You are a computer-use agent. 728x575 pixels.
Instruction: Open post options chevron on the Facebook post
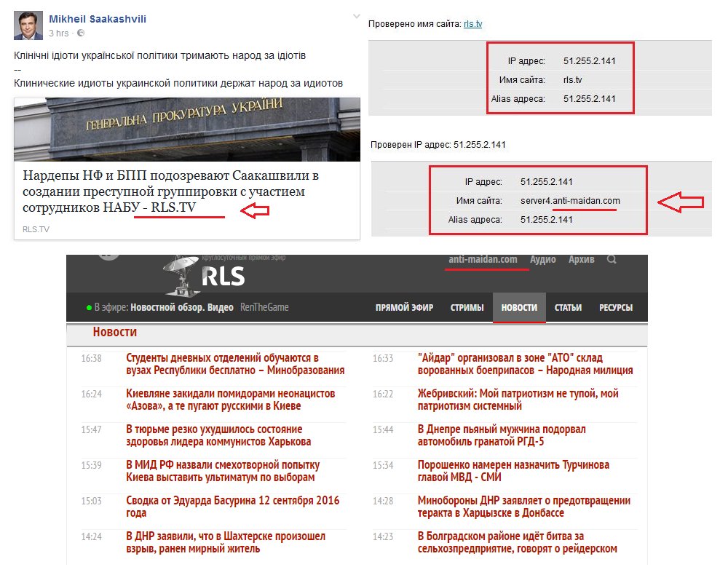click(356, 16)
